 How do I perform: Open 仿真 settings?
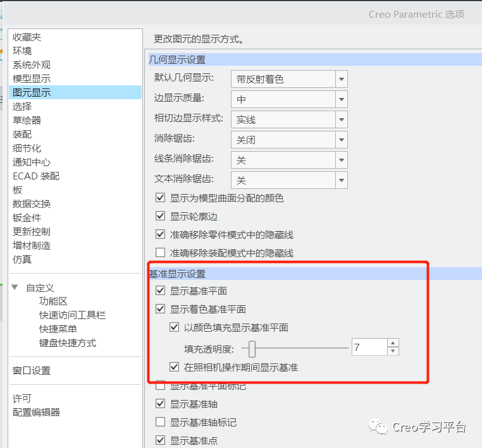[22, 260]
